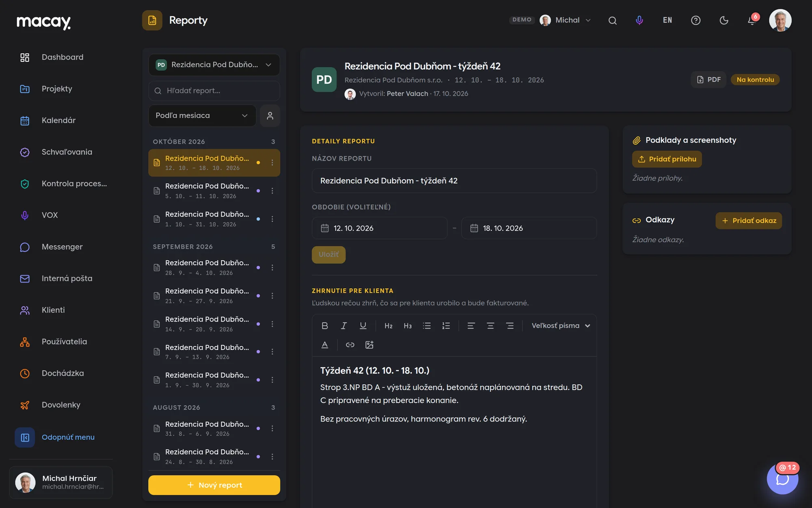Screen dimensions: 812x508
Task: Insert image in summary editor
Action: click(369, 345)
